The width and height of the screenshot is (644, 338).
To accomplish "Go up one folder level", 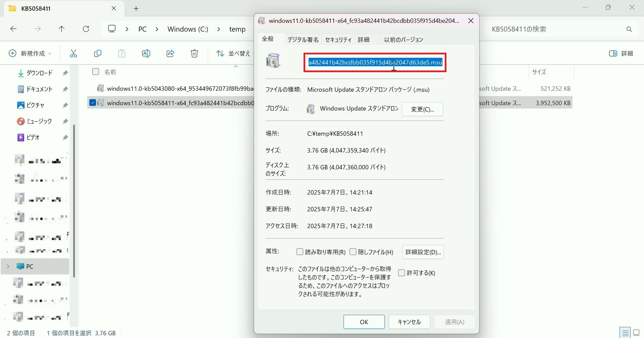I will [x=62, y=29].
